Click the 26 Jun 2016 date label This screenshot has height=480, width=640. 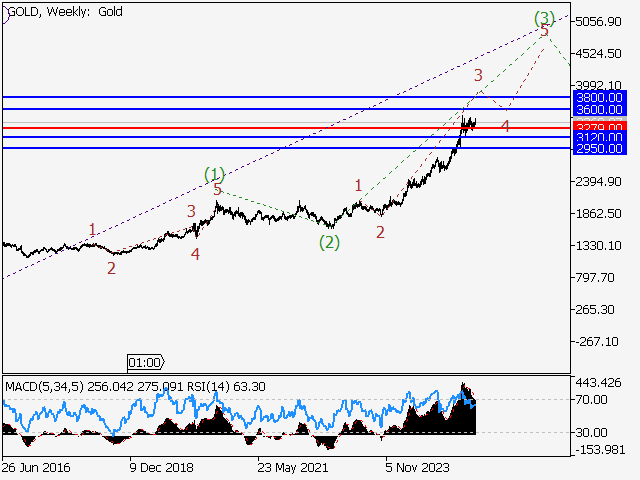pyautogui.click(x=36, y=467)
